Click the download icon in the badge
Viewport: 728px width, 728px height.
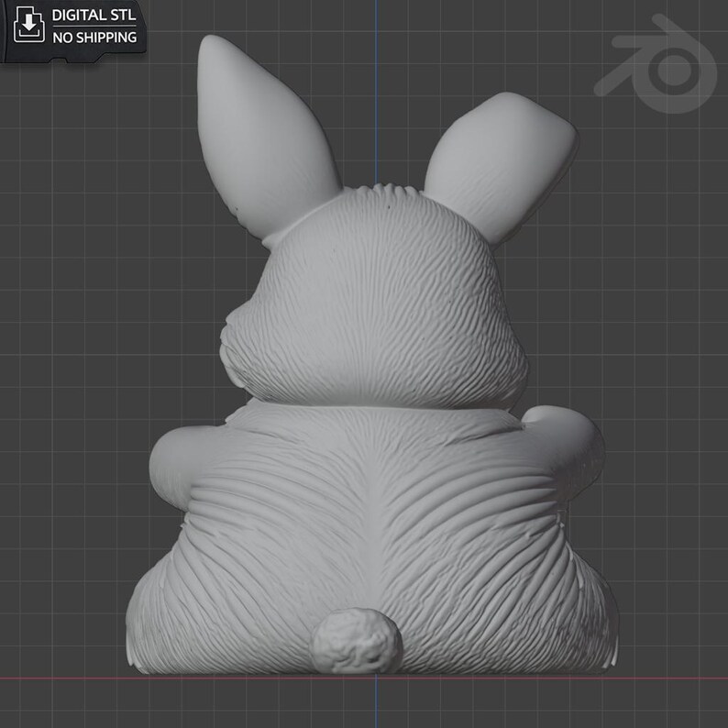pos(28,25)
